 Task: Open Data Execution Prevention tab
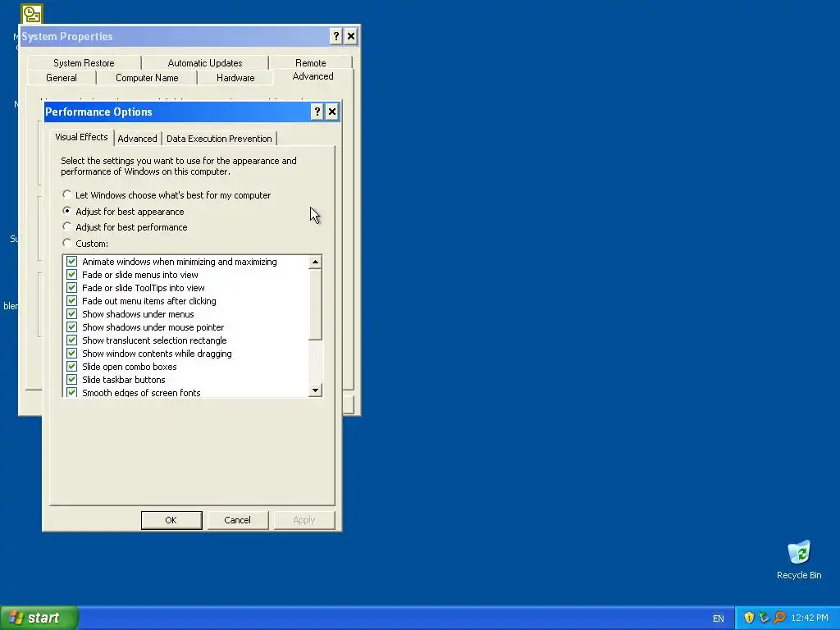[219, 139]
